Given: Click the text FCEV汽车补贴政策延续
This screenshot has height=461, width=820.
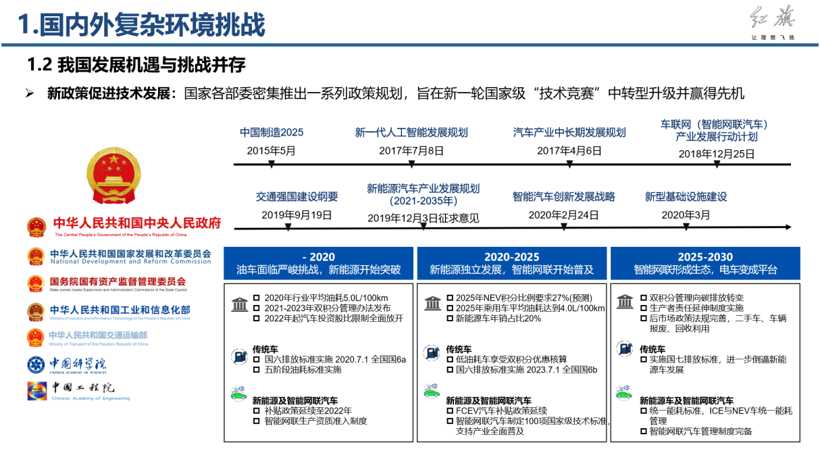Looking at the screenshot, I should 502,411.
